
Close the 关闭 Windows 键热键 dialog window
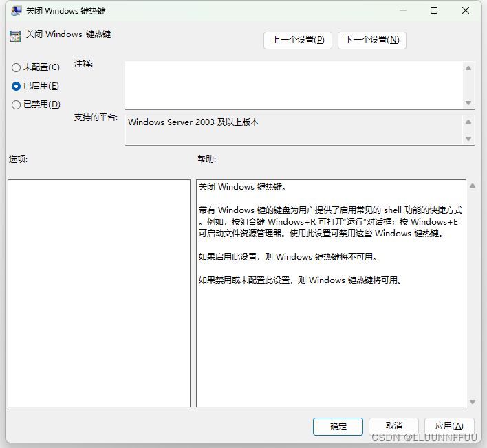coord(465,10)
